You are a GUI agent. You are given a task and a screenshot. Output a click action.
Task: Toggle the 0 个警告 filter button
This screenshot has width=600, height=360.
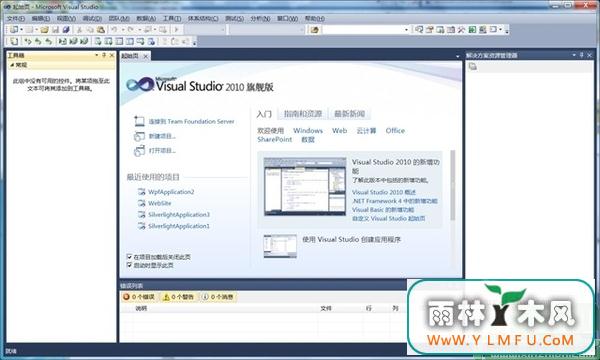click(178, 296)
